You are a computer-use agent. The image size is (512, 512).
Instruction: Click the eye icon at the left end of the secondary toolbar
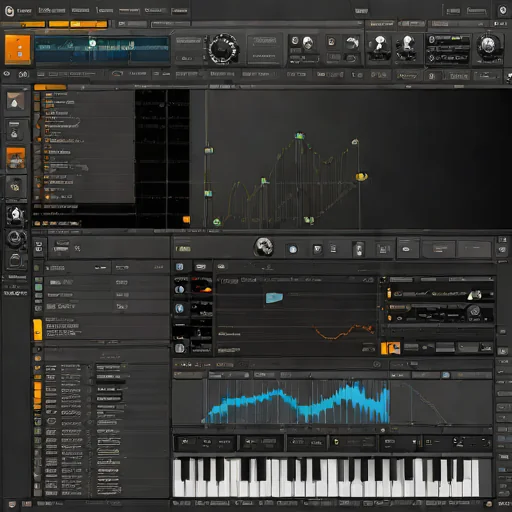tap(7, 74)
